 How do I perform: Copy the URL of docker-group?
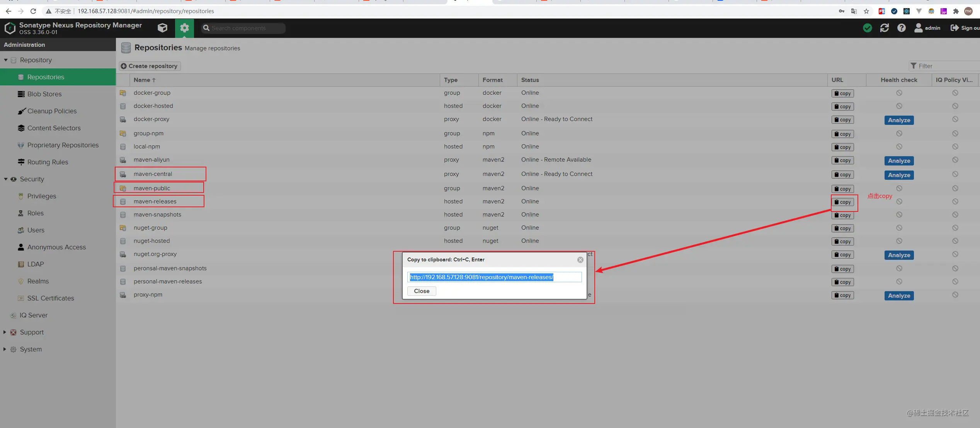pos(842,93)
